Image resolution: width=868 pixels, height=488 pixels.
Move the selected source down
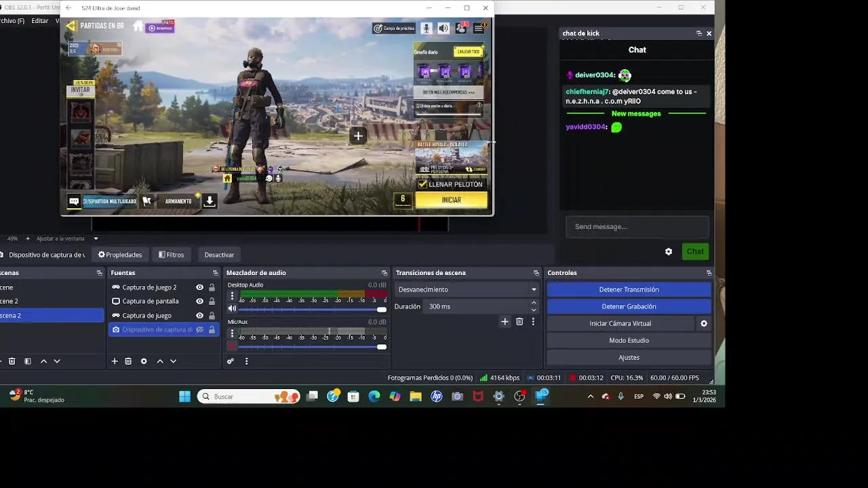pyautogui.click(x=173, y=361)
